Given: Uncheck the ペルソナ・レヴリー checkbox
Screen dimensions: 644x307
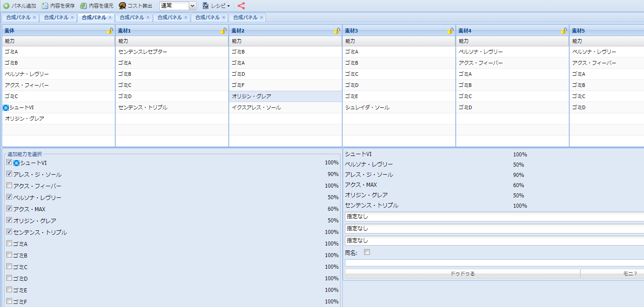Looking at the screenshot, I should [x=9, y=197].
